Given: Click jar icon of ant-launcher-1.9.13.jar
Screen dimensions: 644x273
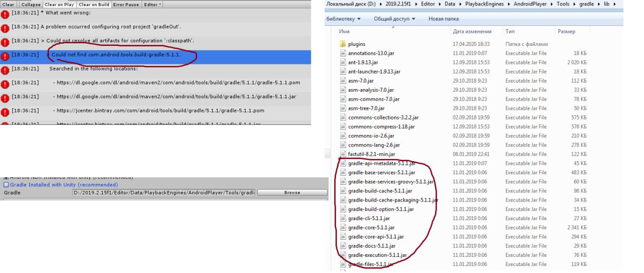Looking at the screenshot, I should coord(343,72).
